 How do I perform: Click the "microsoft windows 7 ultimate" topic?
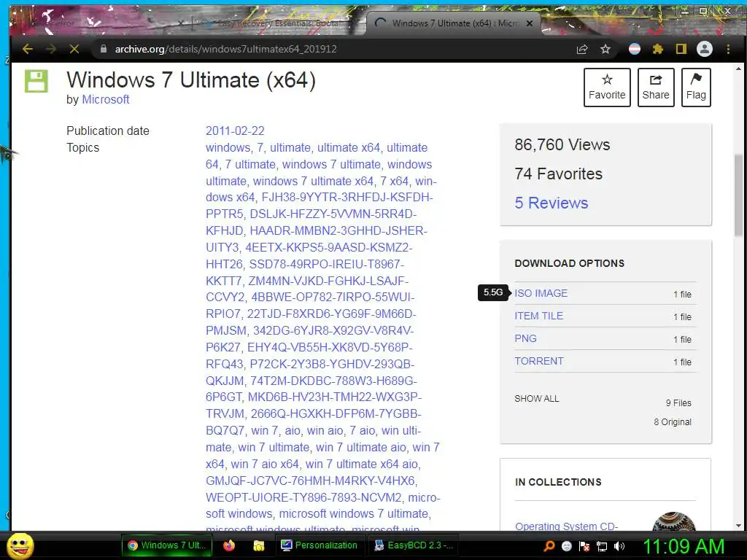click(x=354, y=514)
